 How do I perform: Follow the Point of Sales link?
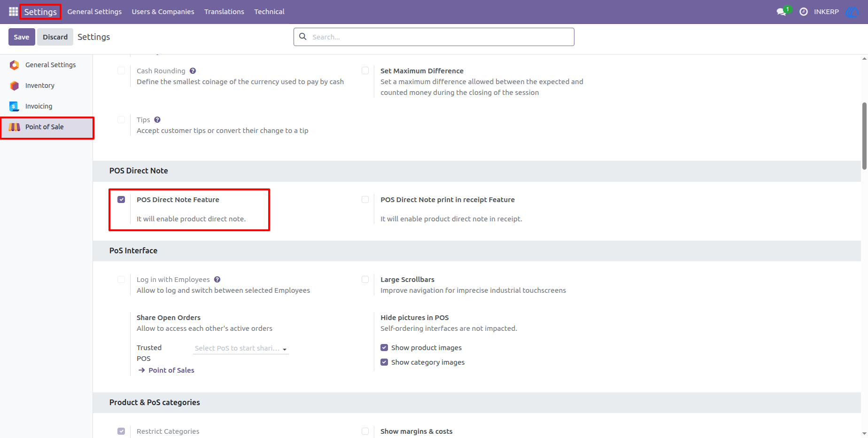(171, 370)
